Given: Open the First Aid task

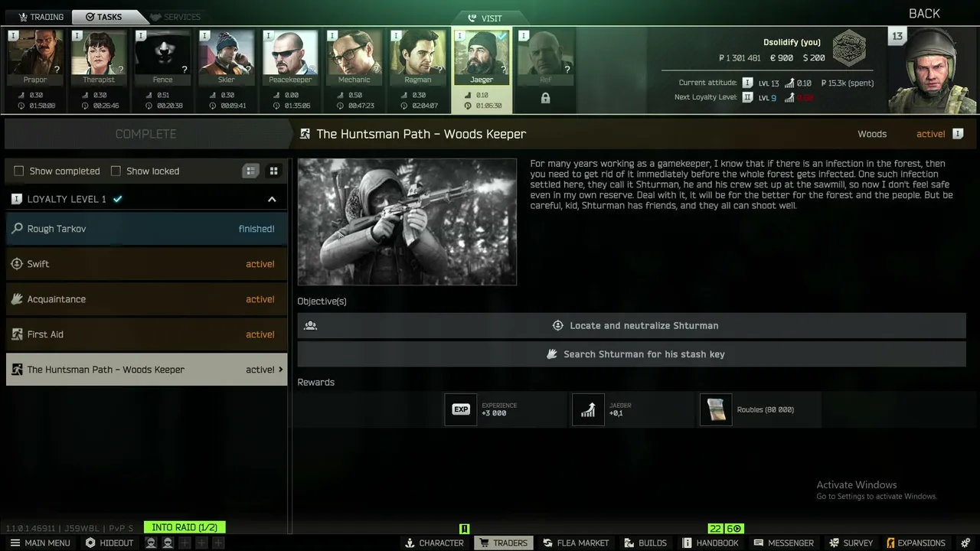Looking at the screenshot, I should [x=146, y=334].
